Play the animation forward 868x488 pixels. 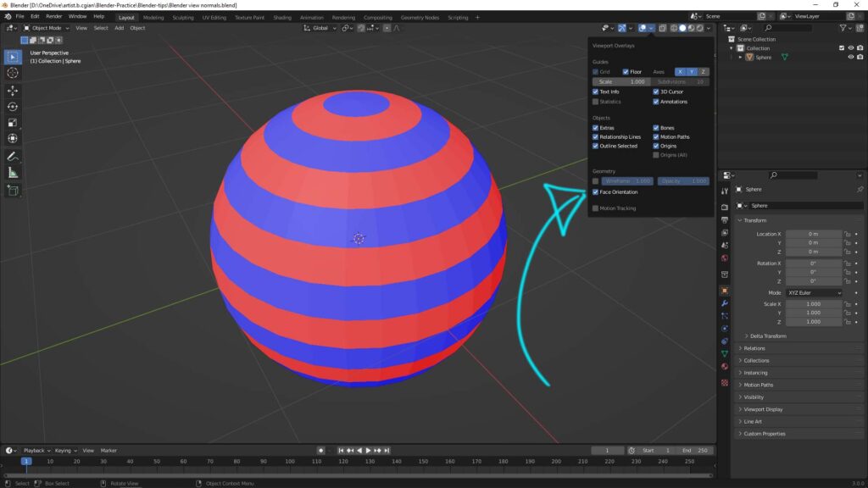(x=368, y=451)
